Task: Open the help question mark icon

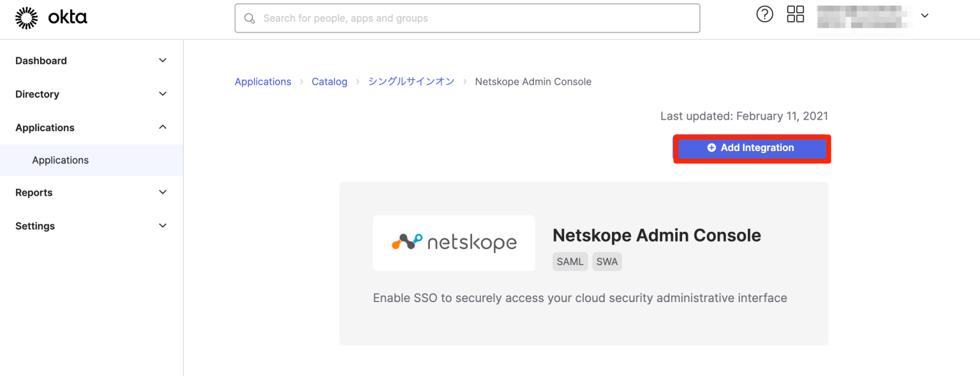Action: click(764, 13)
